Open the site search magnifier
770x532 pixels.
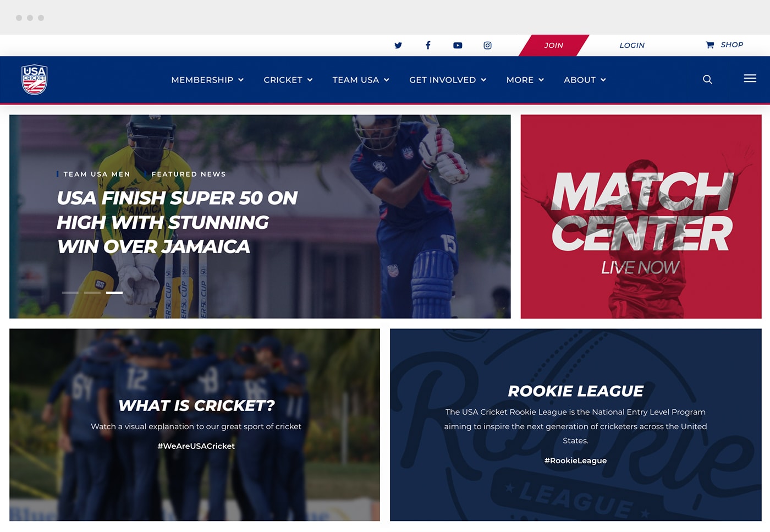[x=707, y=80]
